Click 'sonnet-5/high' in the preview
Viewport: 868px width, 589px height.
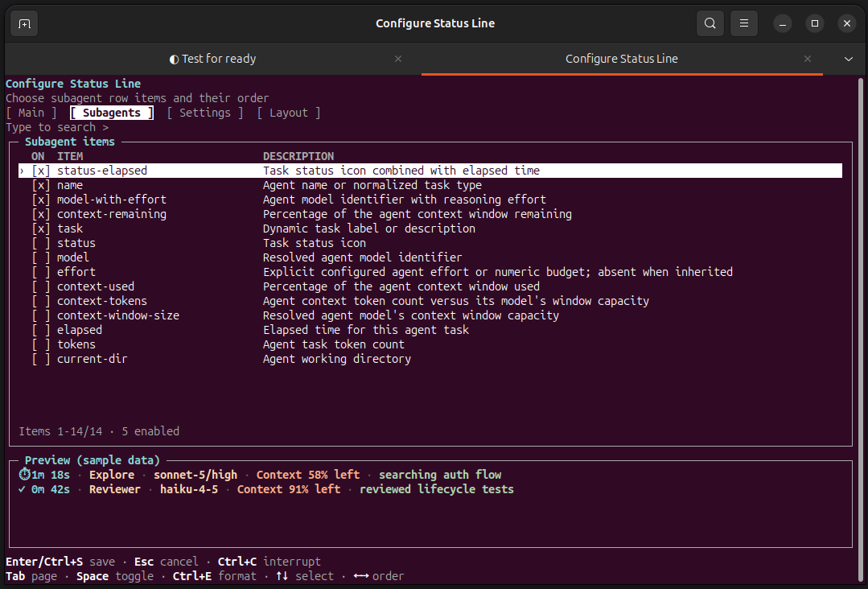(x=195, y=475)
